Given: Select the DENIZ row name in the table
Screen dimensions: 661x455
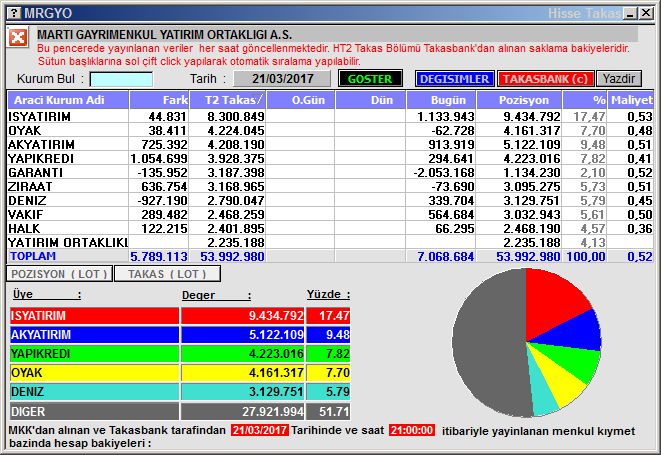Looking at the screenshot, I should click(x=27, y=200).
